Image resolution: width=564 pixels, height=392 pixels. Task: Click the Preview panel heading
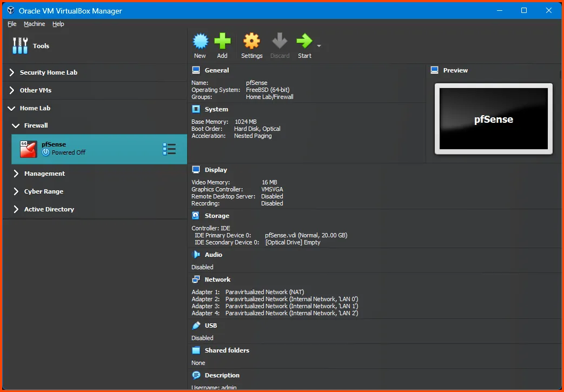[x=455, y=70]
